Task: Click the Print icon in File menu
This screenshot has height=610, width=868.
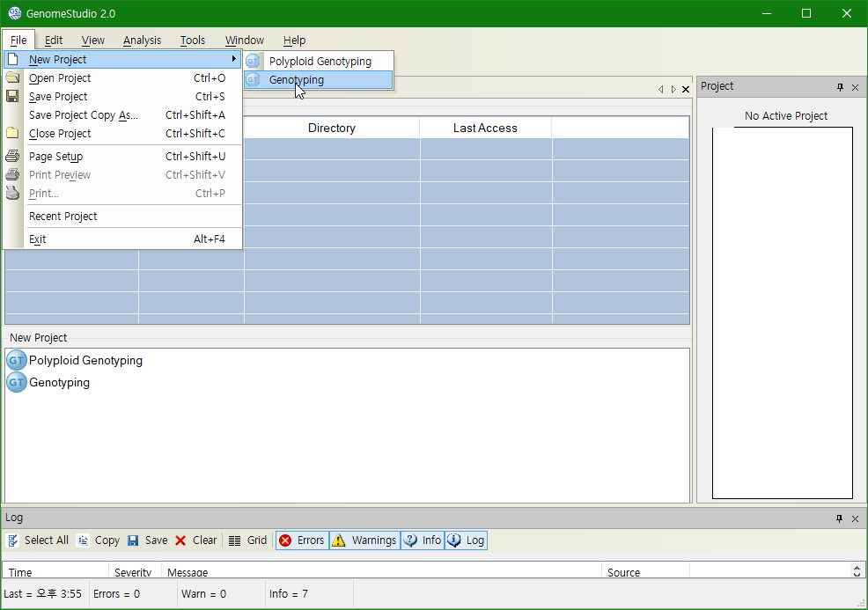Action: click(x=12, y=193)
